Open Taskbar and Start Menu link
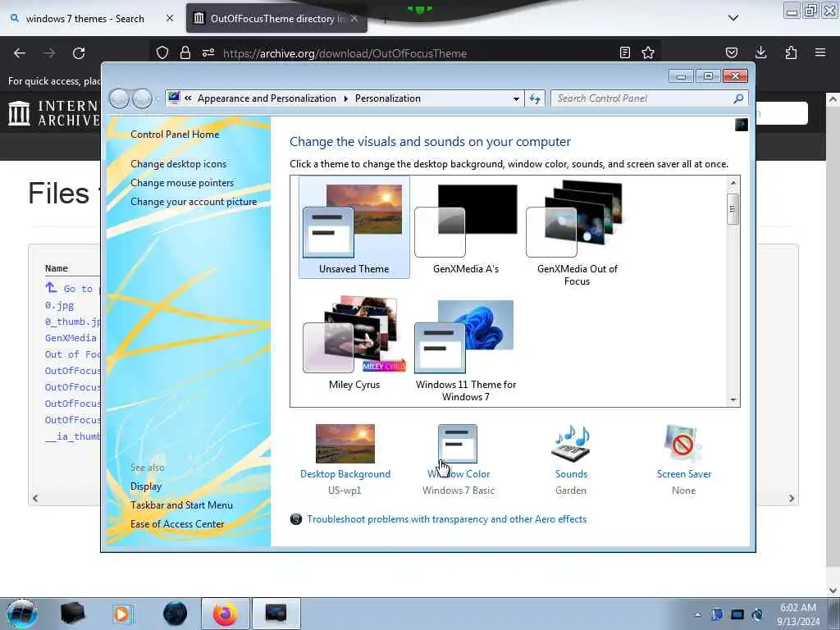 coord(181,505)
